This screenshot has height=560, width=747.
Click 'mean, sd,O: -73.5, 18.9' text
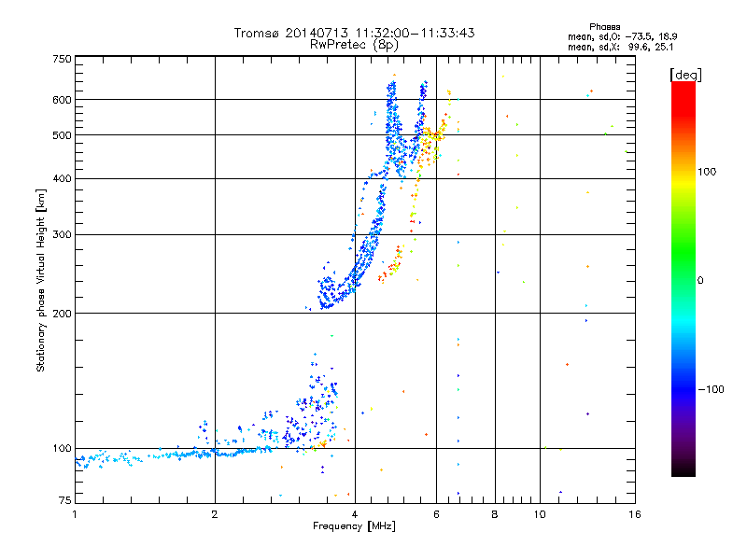click(622, 36)
